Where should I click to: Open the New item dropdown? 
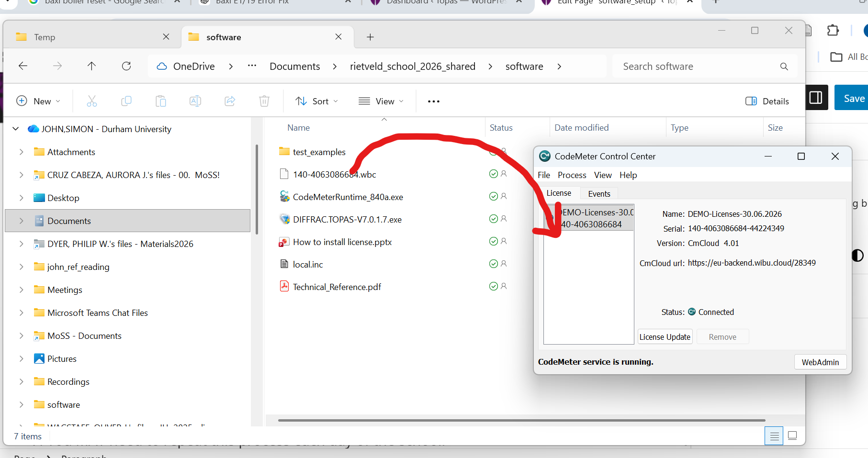point(38,101)
